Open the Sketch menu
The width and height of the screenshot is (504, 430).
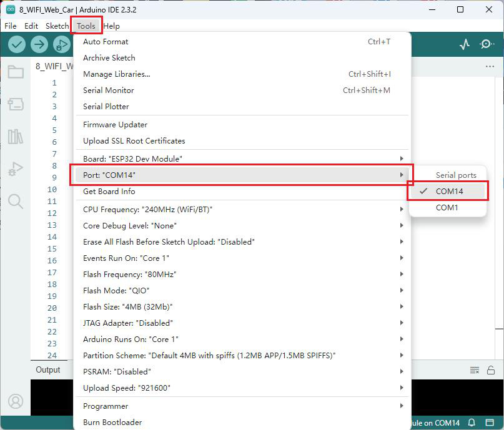(57, 26)
